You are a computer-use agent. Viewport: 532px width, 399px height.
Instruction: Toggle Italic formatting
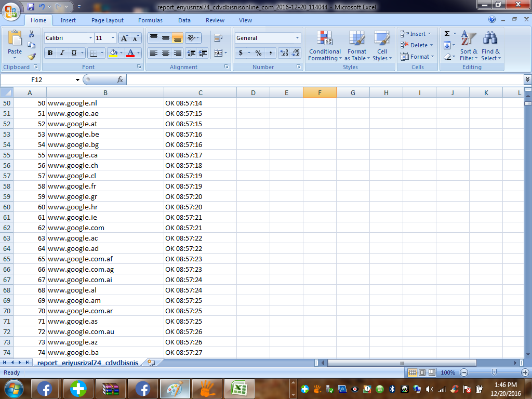pos(62,53)
